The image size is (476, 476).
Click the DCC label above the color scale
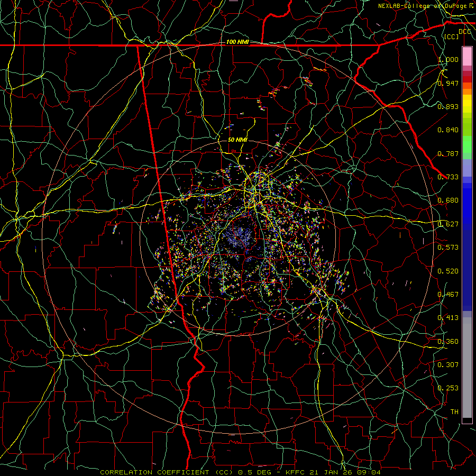tap(464, 32)
